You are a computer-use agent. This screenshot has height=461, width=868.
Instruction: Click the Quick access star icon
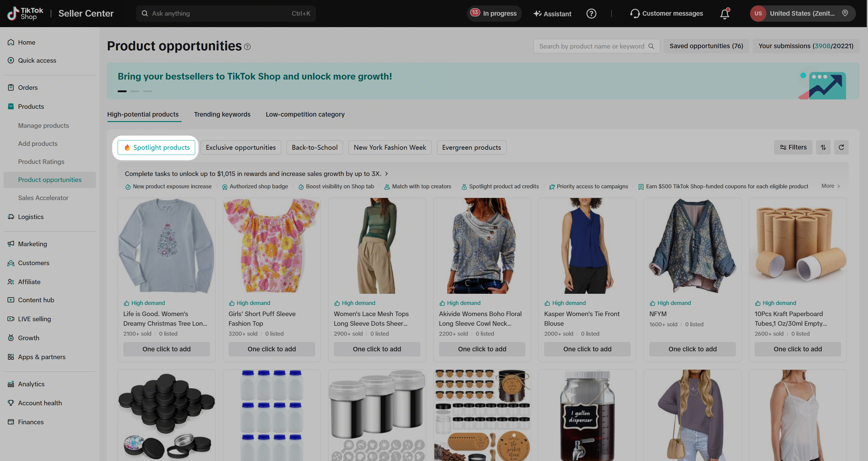coord(11,61)
